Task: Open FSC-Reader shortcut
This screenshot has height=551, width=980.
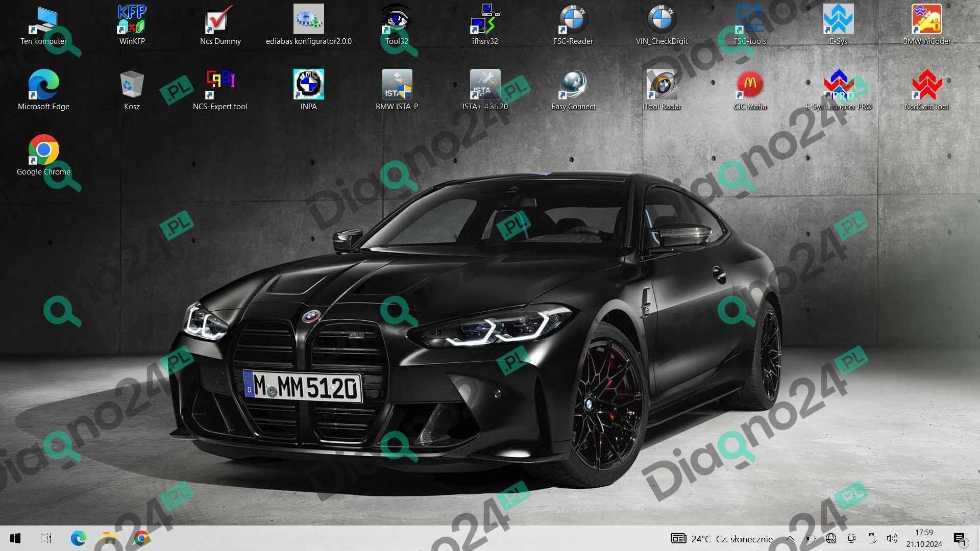Action: tap(573, 25)
